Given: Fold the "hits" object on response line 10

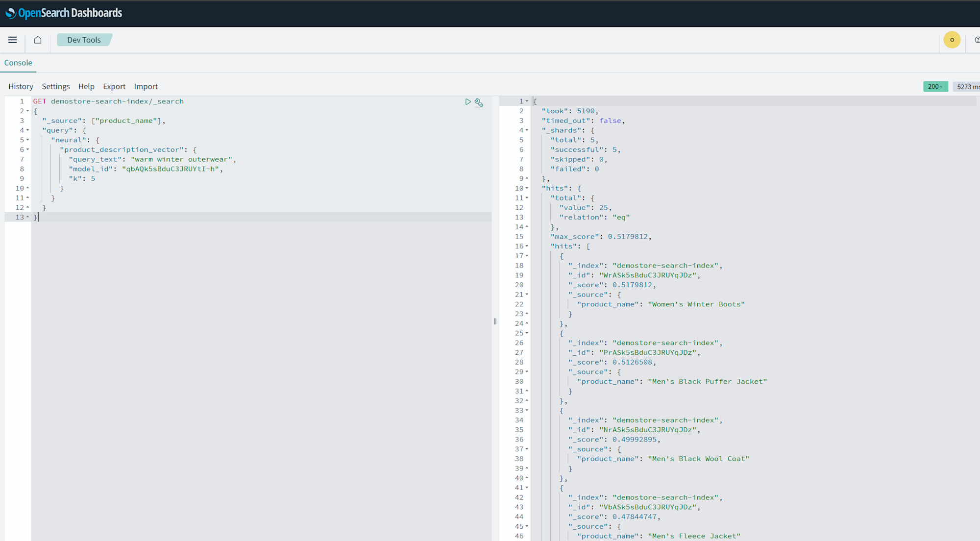Looking at the screenshot, I should (x=527, y=188).
